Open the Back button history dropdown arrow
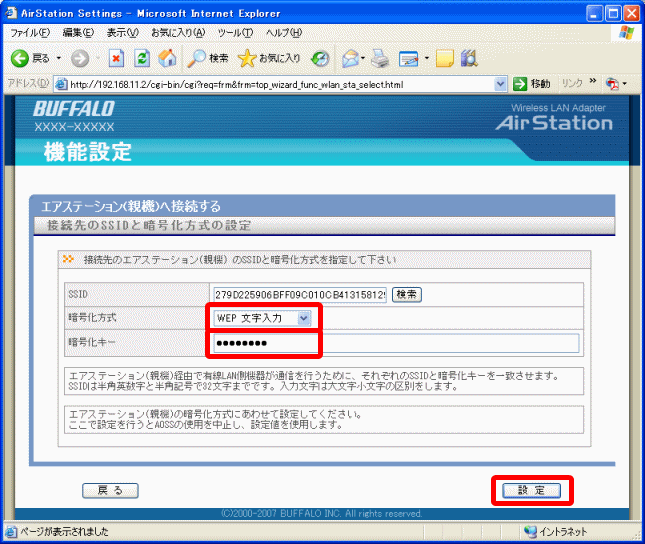This screenshot has height=544, width=645. coord(58,58)
